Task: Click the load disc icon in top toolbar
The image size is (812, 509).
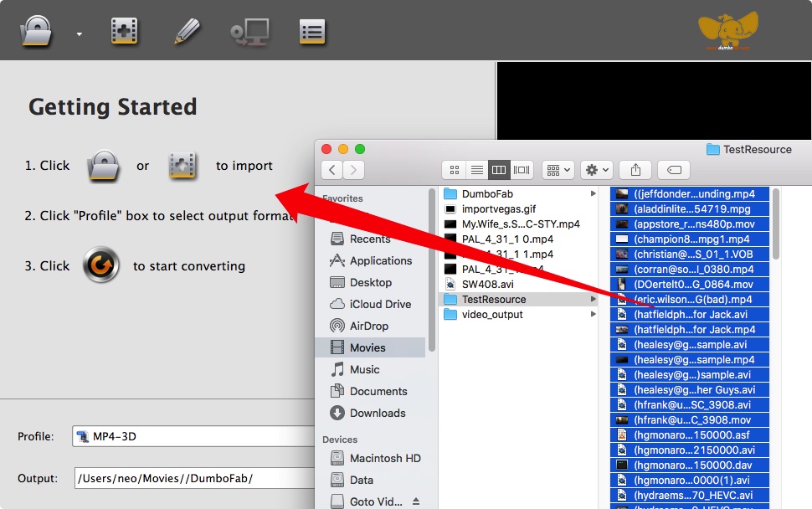Action: click(37, 32)
